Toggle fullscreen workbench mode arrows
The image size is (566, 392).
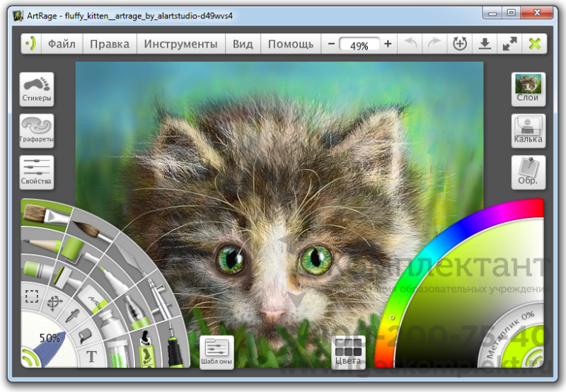[509, 44]
